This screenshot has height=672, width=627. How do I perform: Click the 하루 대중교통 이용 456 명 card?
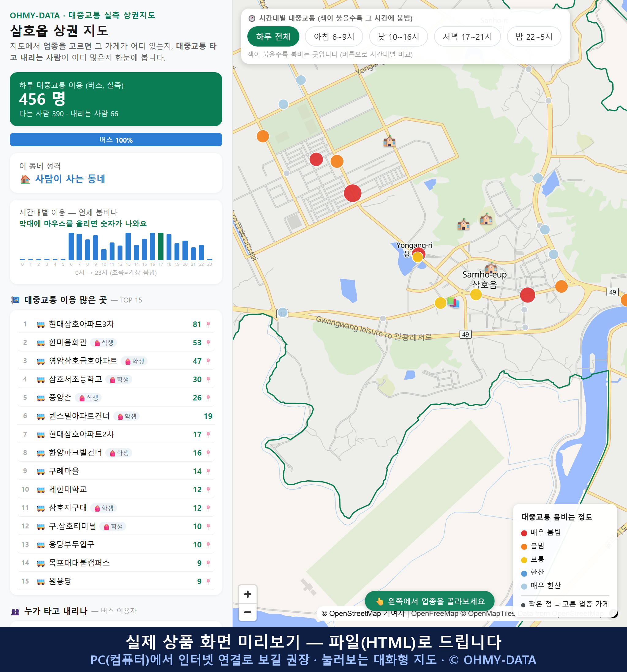tap(116, 99)
